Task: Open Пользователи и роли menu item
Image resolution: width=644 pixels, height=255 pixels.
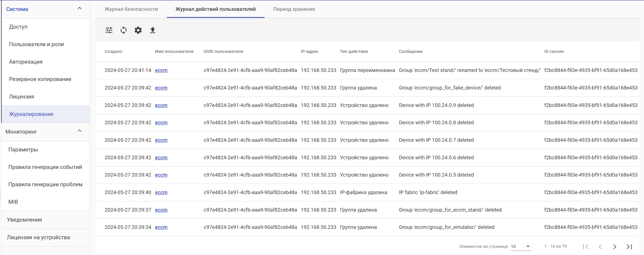Action: coord(36,44)
